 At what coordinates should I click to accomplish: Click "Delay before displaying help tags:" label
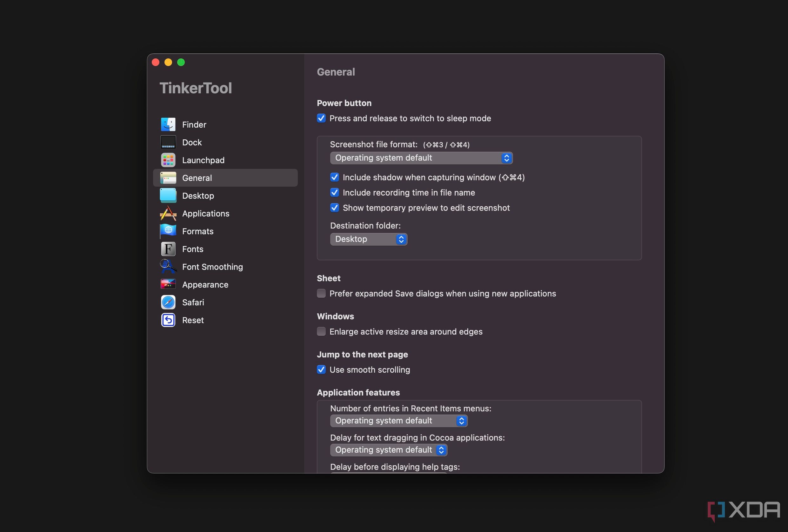click(395, 467)
